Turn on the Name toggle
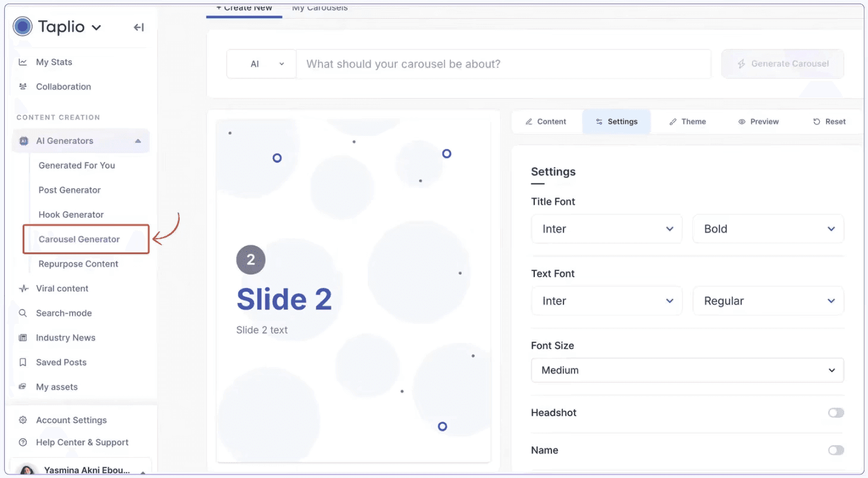The width and height of the screenshot is (868, 478). (835, 450)
